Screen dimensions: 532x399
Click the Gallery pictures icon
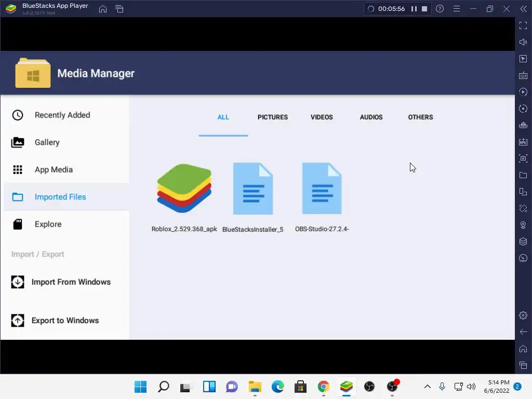(18, 142)
